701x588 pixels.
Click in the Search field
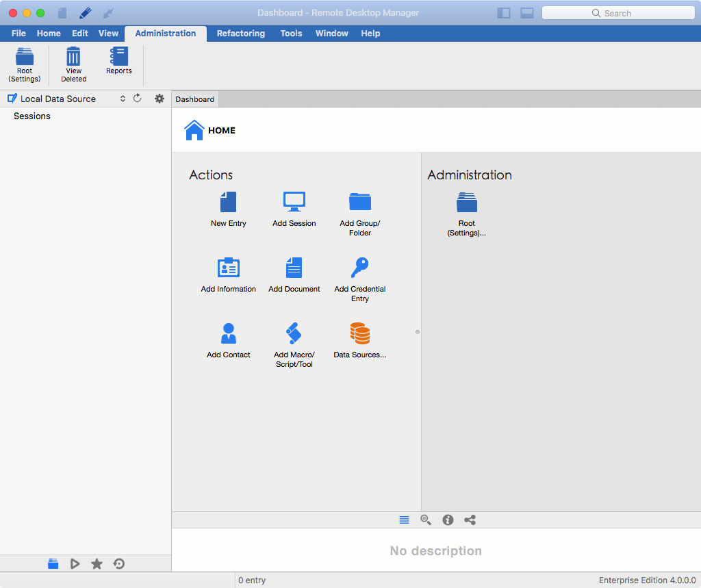pos(618,13)
